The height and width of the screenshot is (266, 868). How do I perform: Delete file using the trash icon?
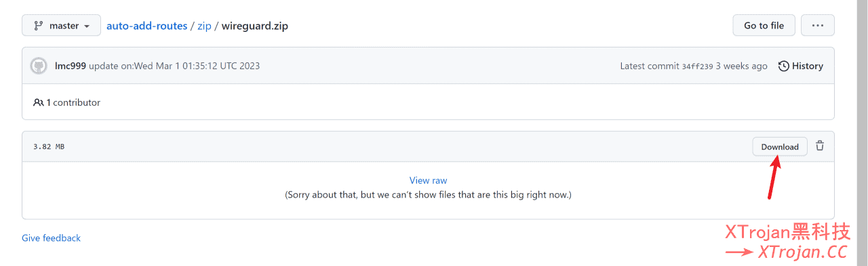coord(820,146)
